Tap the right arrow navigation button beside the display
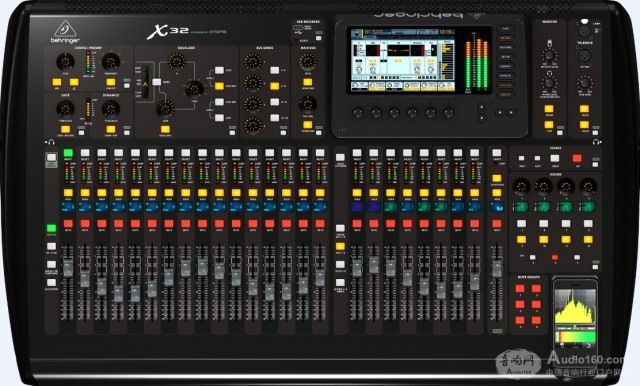This screenshot has height=386, width=640. tap(511, 112)
